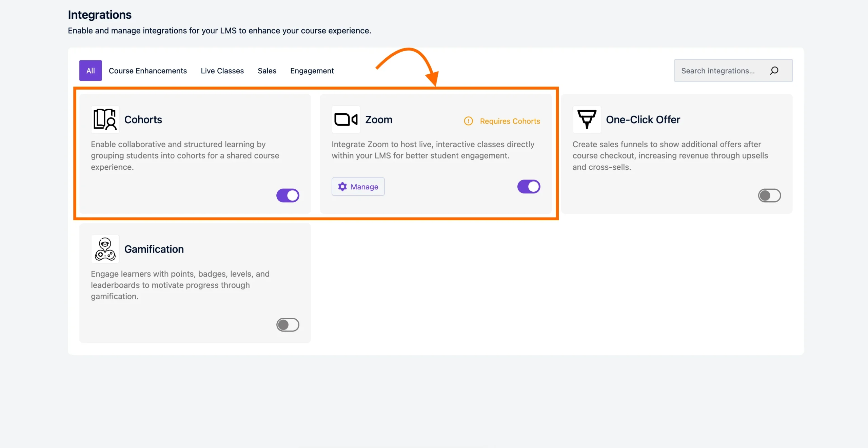Click the Zoom video camera icon
This screenshot has height=448, width=868.
point(346,119)
